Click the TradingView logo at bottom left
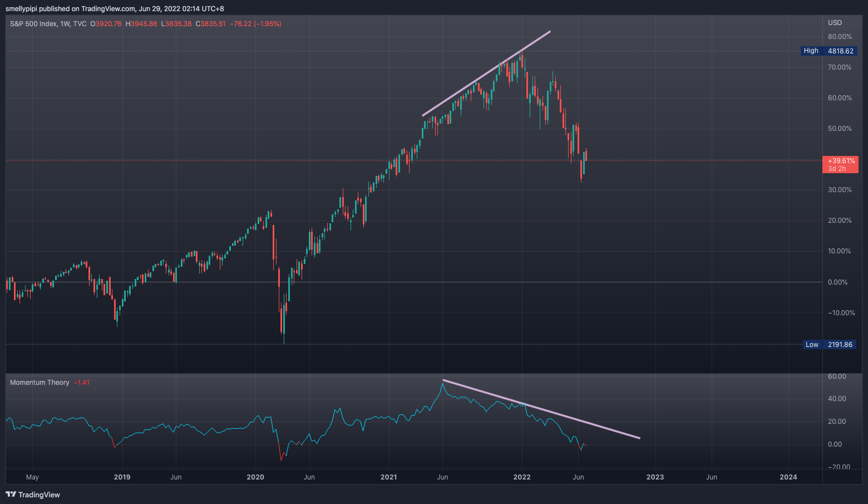Screen dimensions: 868x504 [x=33, y=495]
